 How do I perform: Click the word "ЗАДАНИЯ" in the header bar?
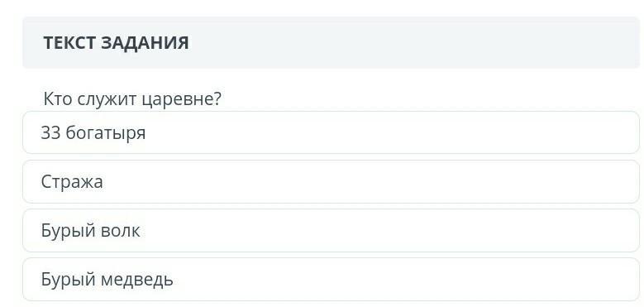(x=145, y=43)
